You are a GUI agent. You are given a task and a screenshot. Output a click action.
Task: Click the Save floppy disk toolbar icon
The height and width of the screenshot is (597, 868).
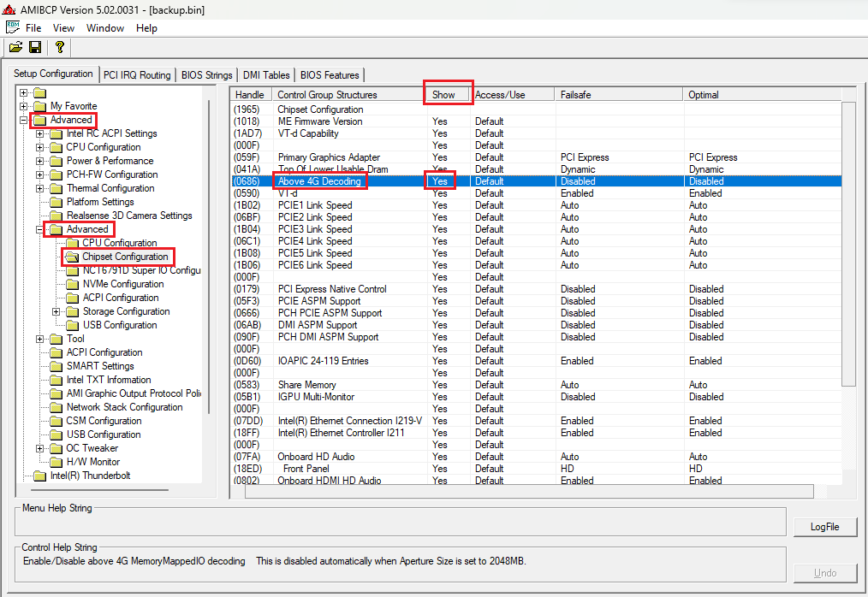[35, 47]
